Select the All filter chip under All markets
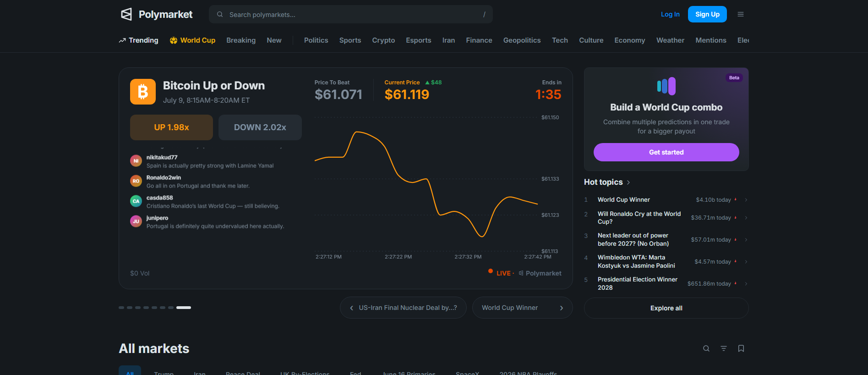This screenshot has width=868, height=375. click(130, 370)
